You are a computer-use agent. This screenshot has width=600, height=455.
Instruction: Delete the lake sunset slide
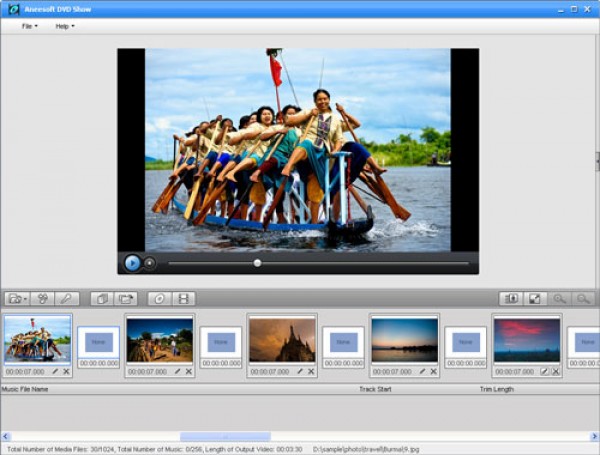tap(434, 371)
